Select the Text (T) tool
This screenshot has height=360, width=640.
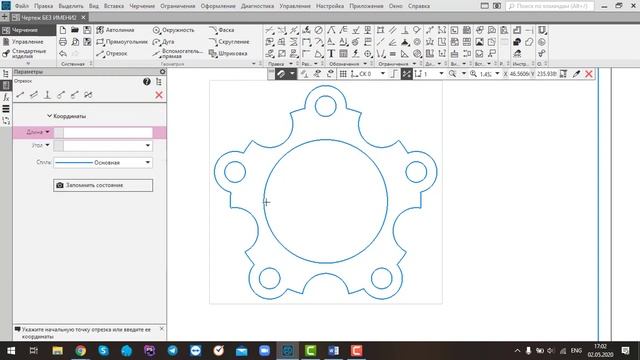(x=331, y=53)
